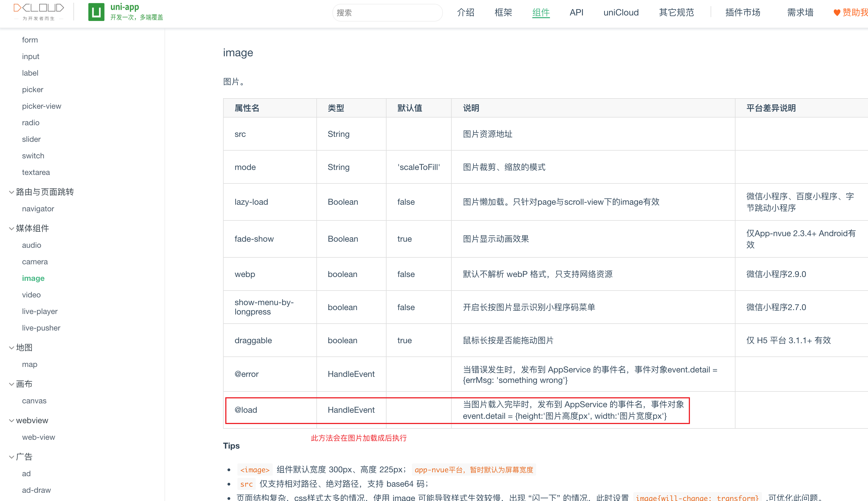Viewport: 868px width, 501px height.
Task: Open the 其它规范 nav item
Action: [x=676, y=13]
